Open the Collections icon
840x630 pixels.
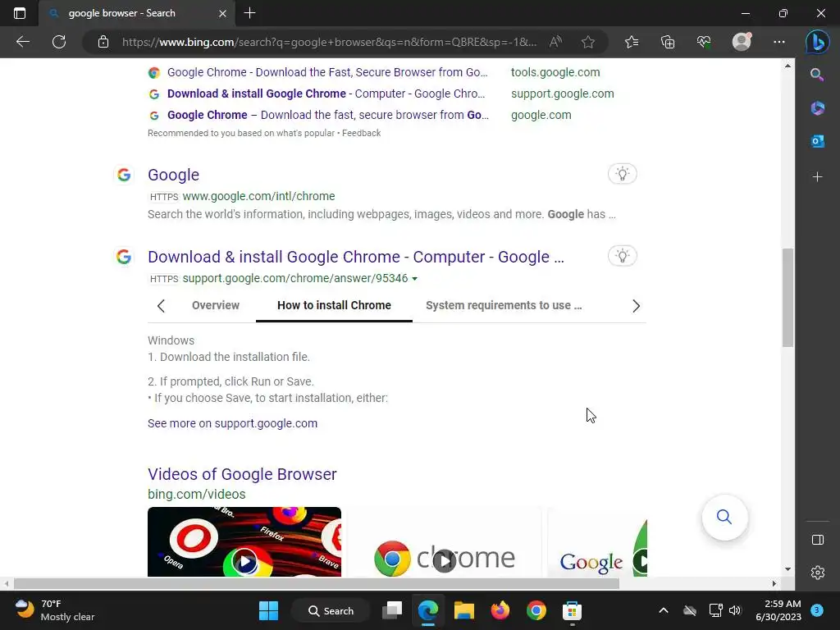coord(668,42)
